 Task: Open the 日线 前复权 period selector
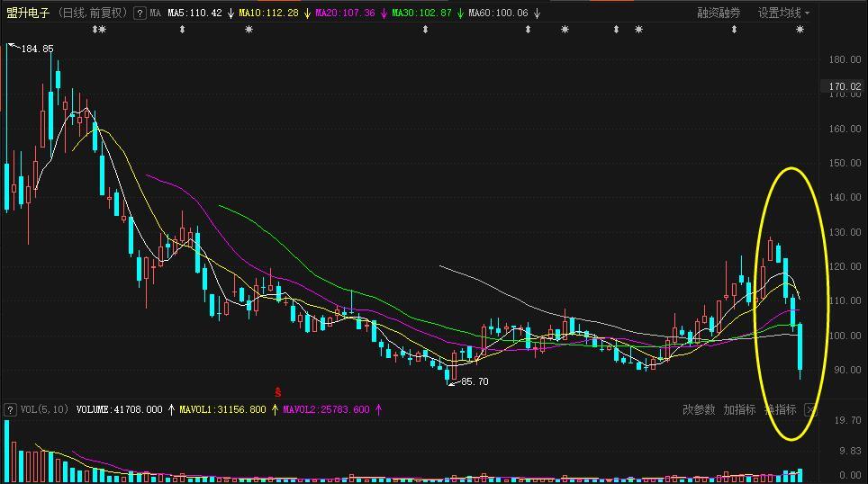(x=93, y=13)
